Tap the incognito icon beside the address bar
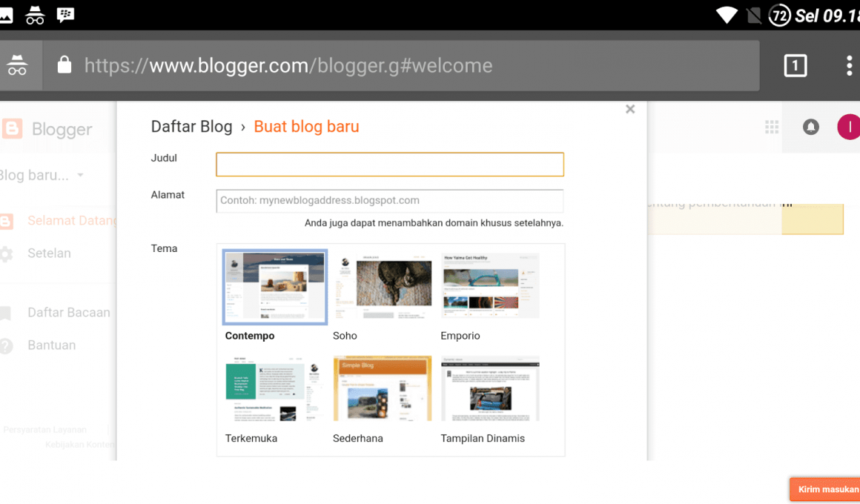The height and width of the screenshot is (504, 860). [x=17, y=65]
